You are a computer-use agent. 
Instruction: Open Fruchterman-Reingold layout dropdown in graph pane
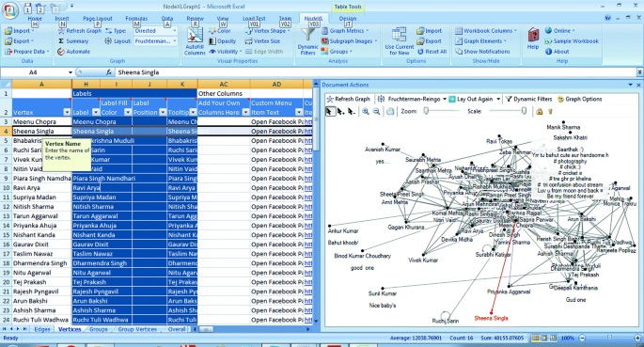[x=445, y=99]
